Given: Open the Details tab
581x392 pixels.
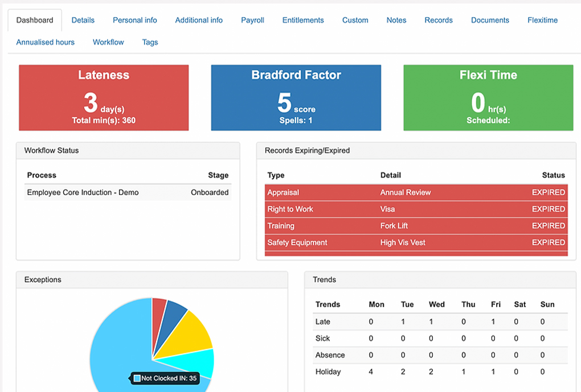Looking at the screenshot, I should pos(83,20).
